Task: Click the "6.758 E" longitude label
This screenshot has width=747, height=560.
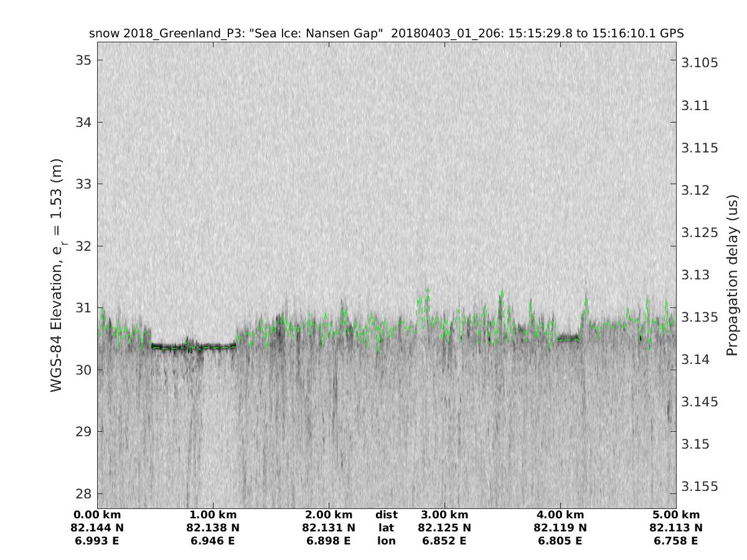Action: click(675, 541)
